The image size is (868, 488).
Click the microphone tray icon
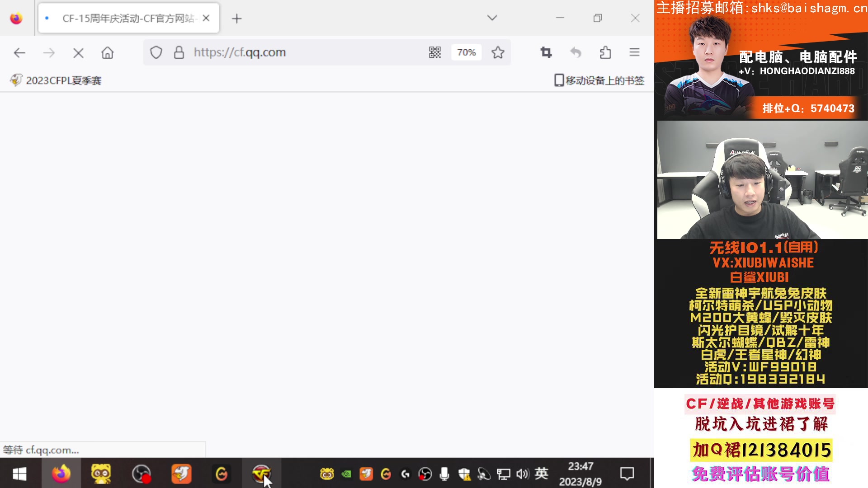445,474
